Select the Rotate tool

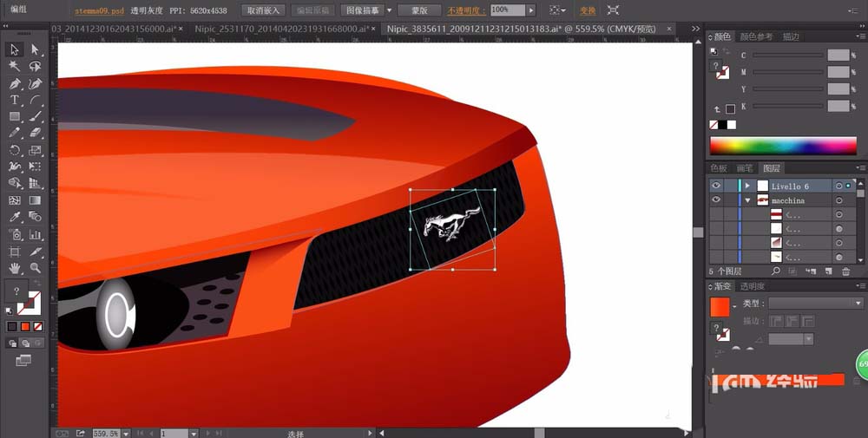15,150
